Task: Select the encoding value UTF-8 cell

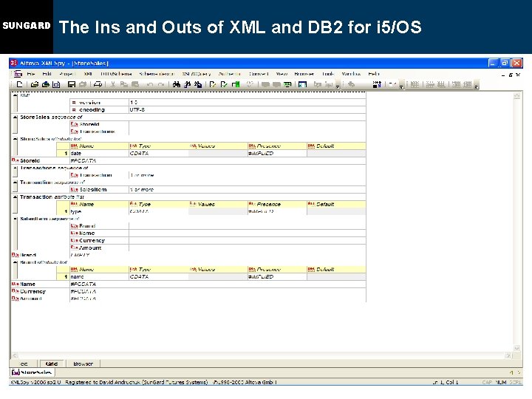Action: coord(248,109)
